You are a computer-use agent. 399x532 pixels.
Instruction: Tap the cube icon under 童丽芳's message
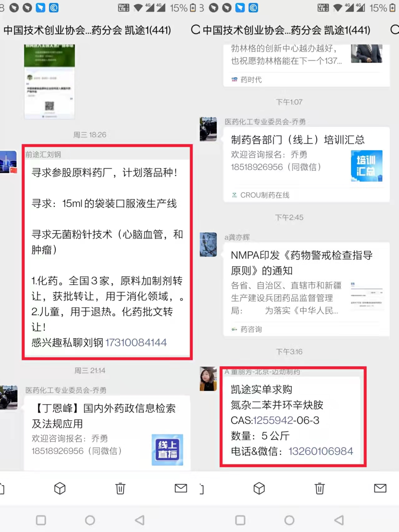[x=259, y=488]
